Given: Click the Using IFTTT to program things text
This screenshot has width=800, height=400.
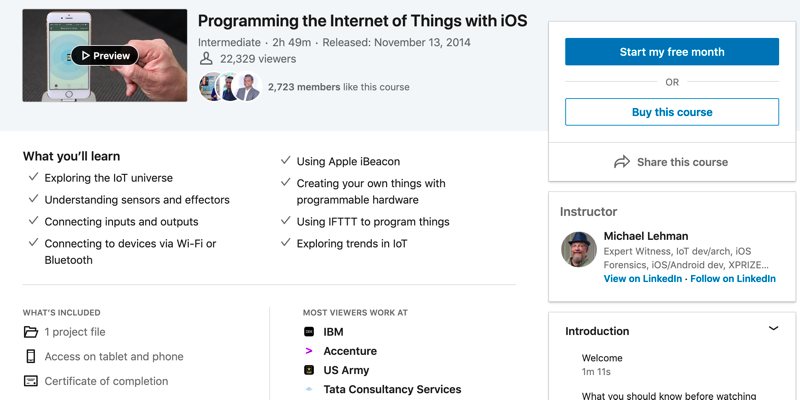Looking at the screenshot, I should pyautogui.click(x=373, y=222).
